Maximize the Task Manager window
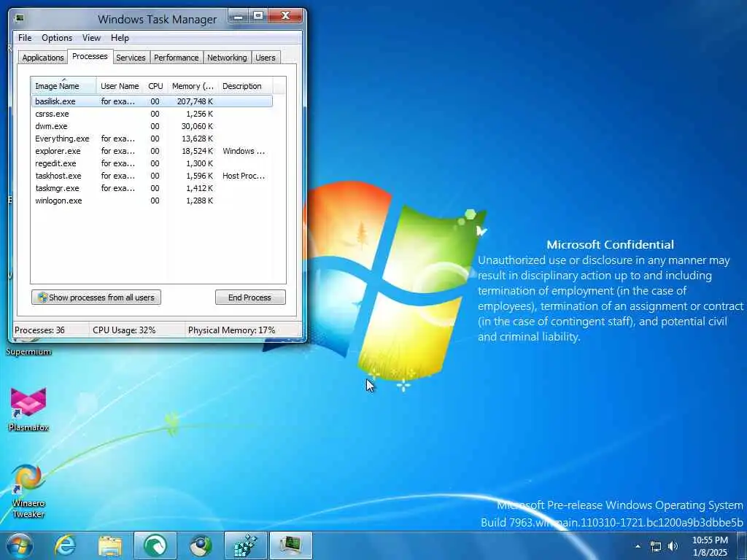The height and width of the screenshot is (560, 747). [258, 16]
